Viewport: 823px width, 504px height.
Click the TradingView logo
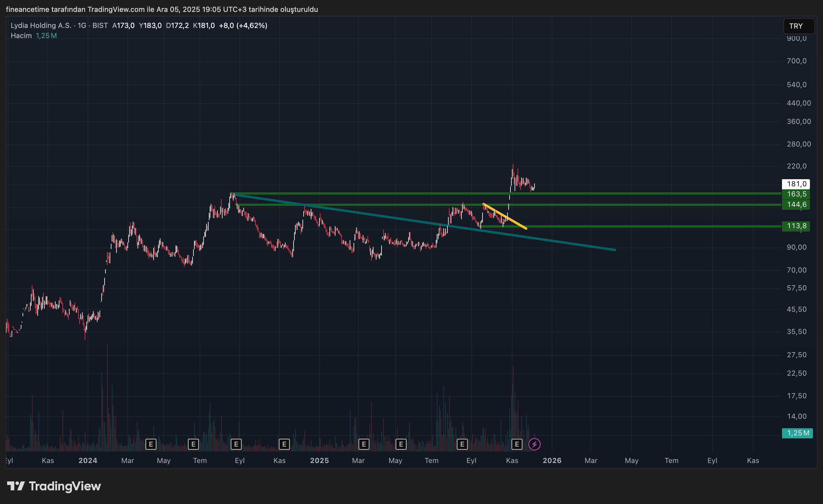[54, 486]
